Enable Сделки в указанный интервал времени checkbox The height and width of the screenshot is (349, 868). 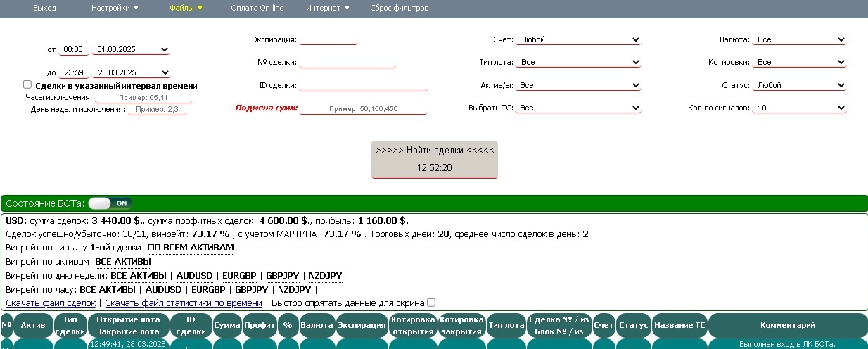click(x=27, y=84)
